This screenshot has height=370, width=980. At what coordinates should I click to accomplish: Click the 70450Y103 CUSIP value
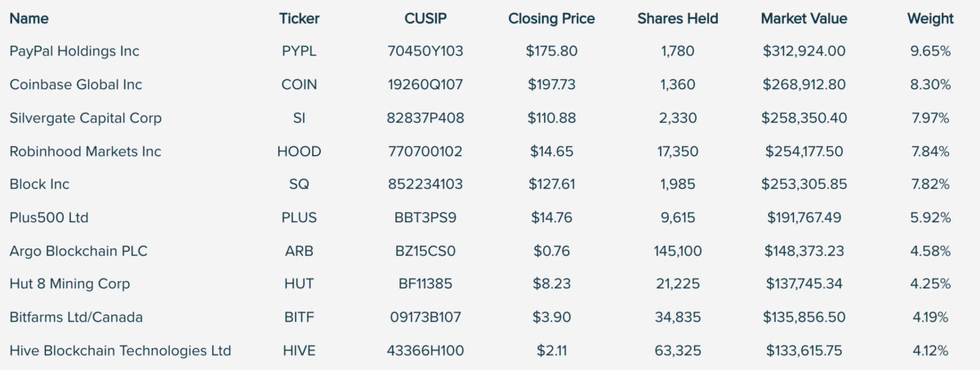point(425,51)
